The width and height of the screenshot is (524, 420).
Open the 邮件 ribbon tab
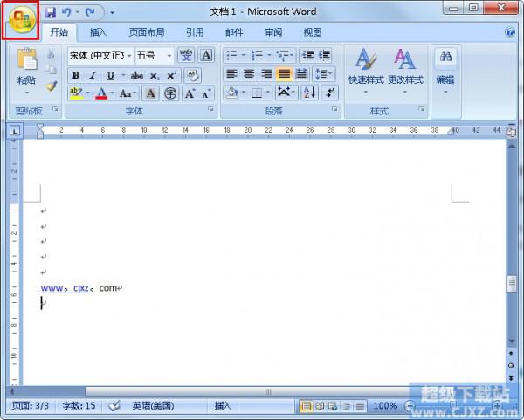point(234,33)
